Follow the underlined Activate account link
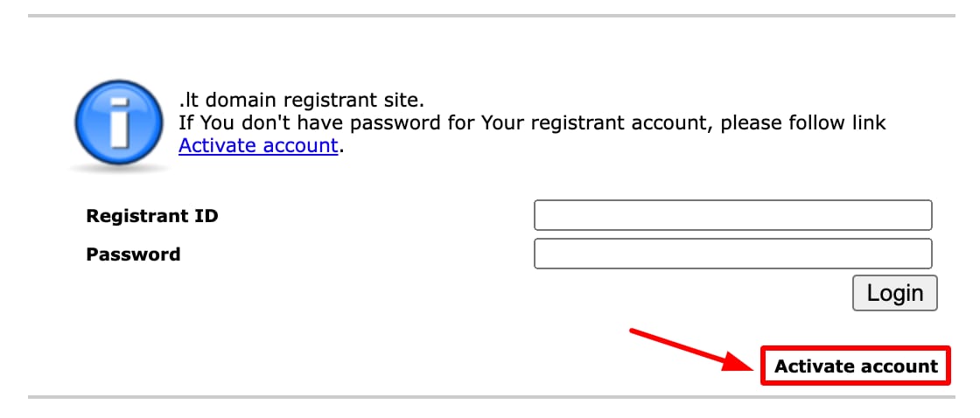This screenshot has height=418, width=980. click(258, 145)
